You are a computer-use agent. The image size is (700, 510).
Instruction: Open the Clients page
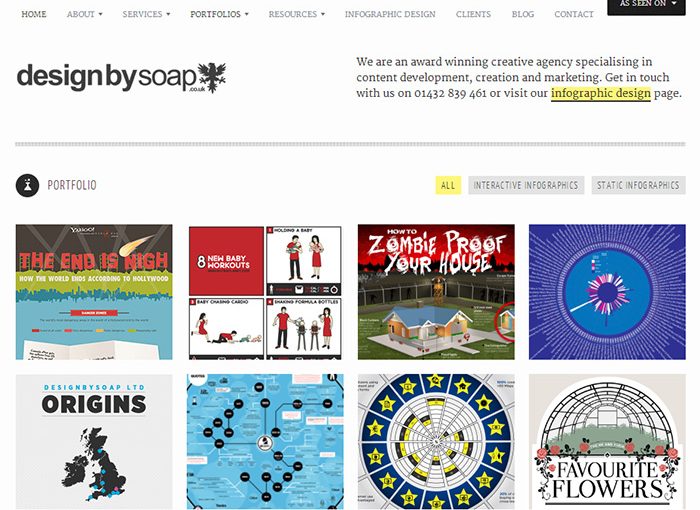(473, 14)
